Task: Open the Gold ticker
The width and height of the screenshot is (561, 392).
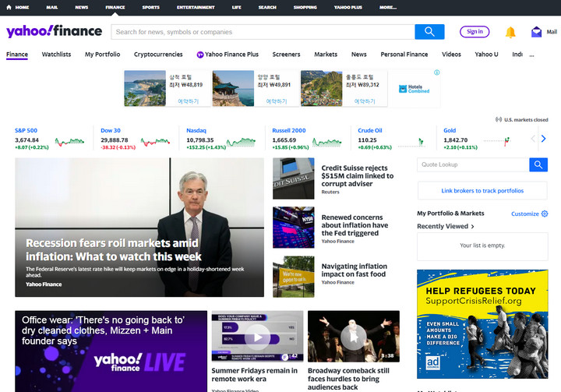Action: click(x=450, y=131)
